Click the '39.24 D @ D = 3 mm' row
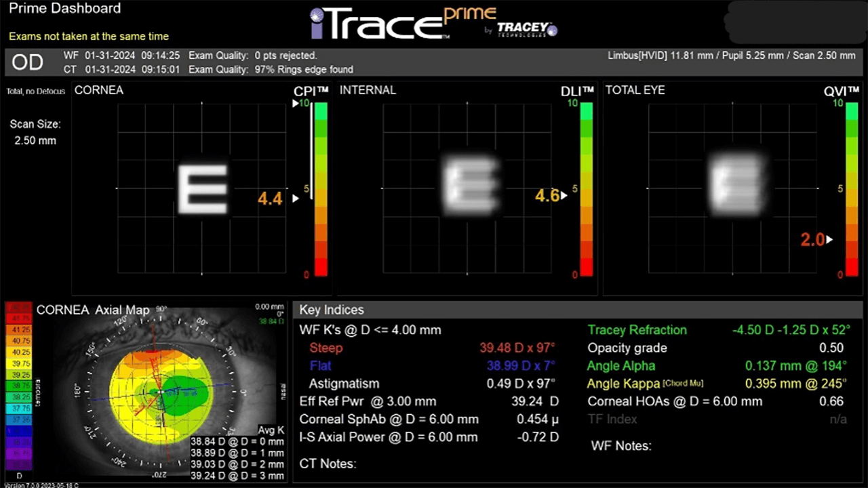This screenshot has height=488, width=868. [237, 476]
